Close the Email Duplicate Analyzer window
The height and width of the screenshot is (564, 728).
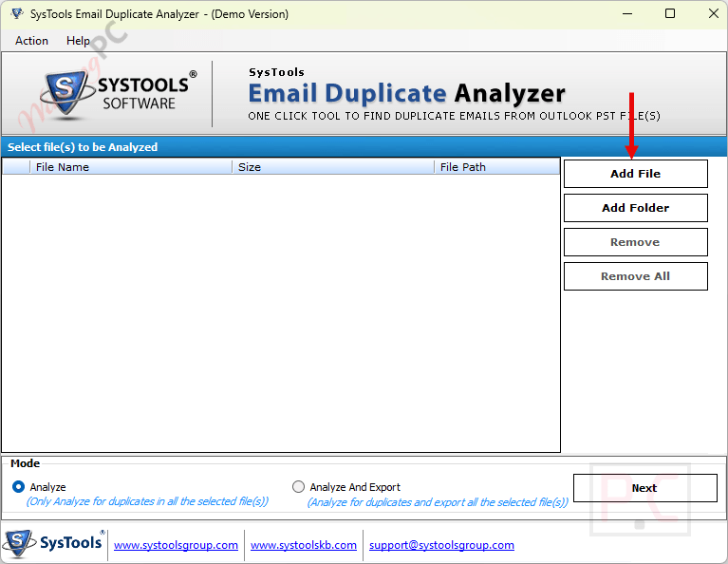(x=714, y=14)
